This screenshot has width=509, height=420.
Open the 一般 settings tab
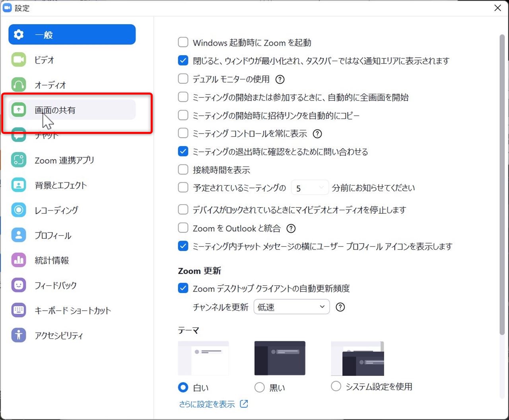(x=72, y=35)
